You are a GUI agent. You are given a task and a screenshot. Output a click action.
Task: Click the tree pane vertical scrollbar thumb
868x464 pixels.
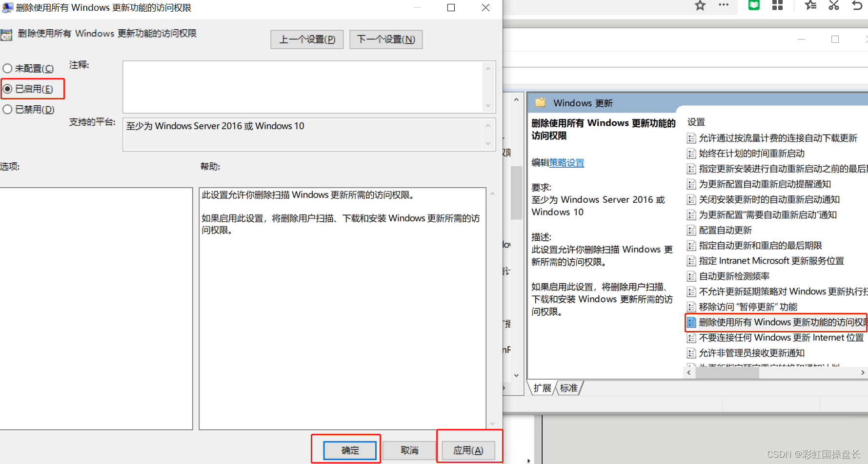(516, 193)
